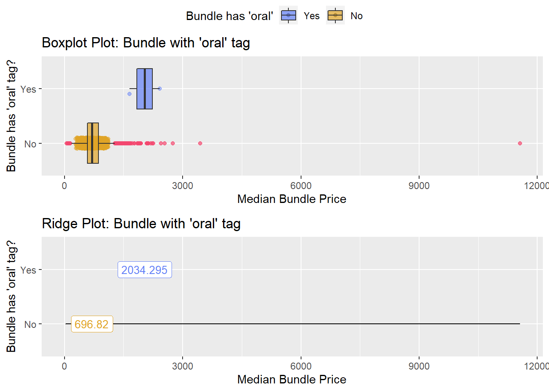This screenshot has width=549, height=392.
Task: Click the 2034.295 median label
Action: [145, 270]
